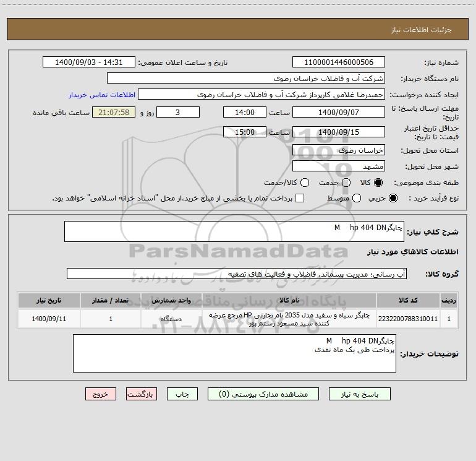The height and width of the screenshot is (461, 476).
Task: Click the response deadline date 1400/09/07
Action: click(x=339, y=113)
